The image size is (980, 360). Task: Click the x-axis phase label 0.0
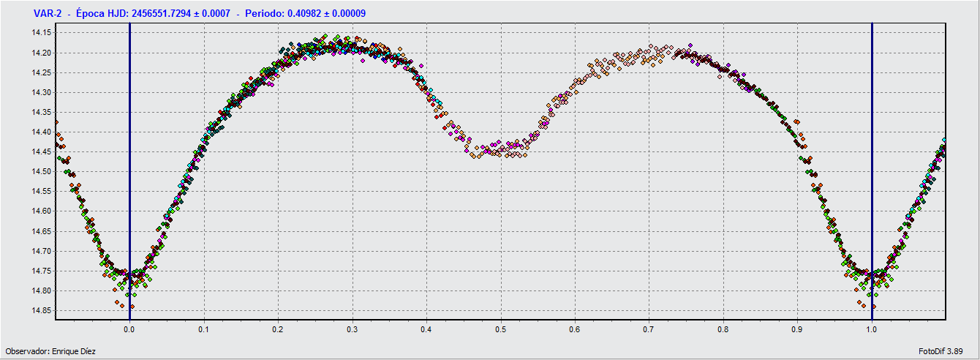(129, 329)
